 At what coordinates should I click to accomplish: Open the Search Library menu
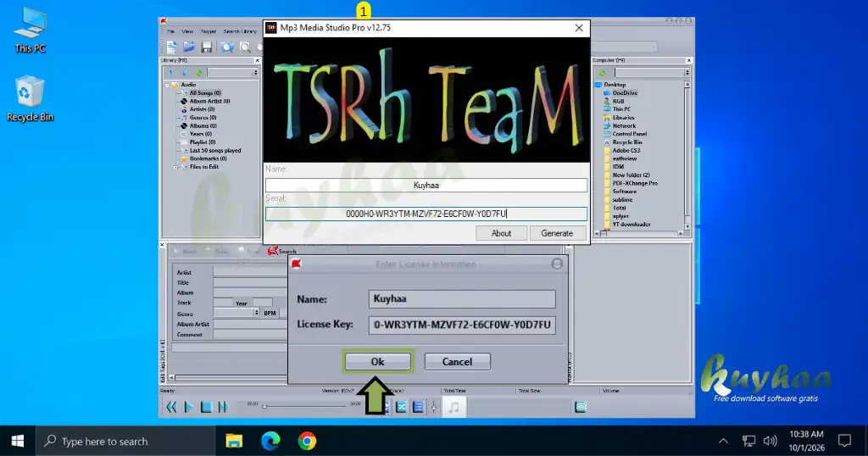tap(240, 31)
